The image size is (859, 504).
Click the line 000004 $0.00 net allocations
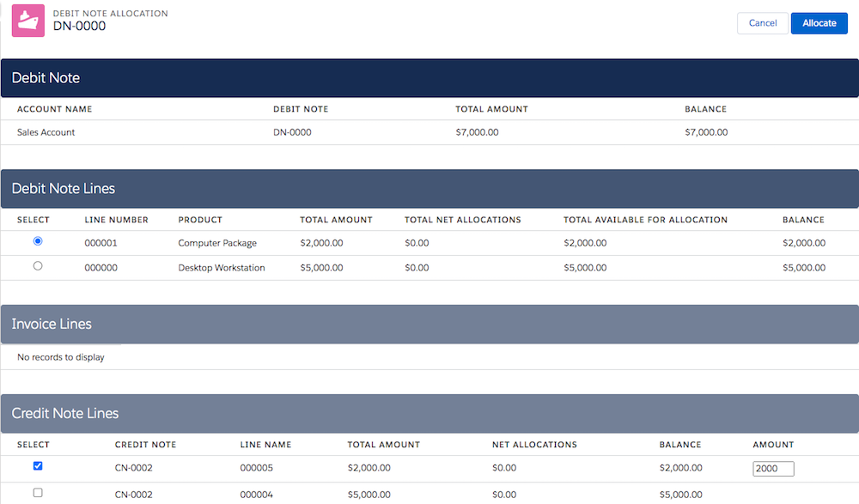504,495
